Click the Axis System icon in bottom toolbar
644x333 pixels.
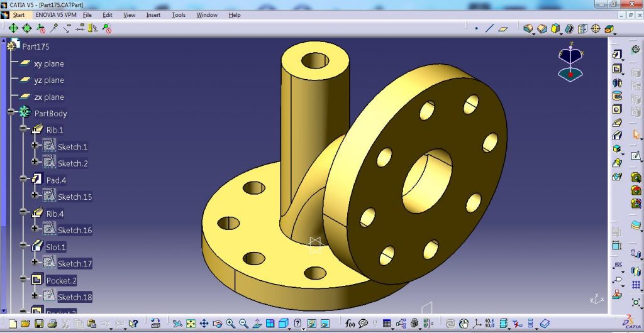click(x=477, y=324)
